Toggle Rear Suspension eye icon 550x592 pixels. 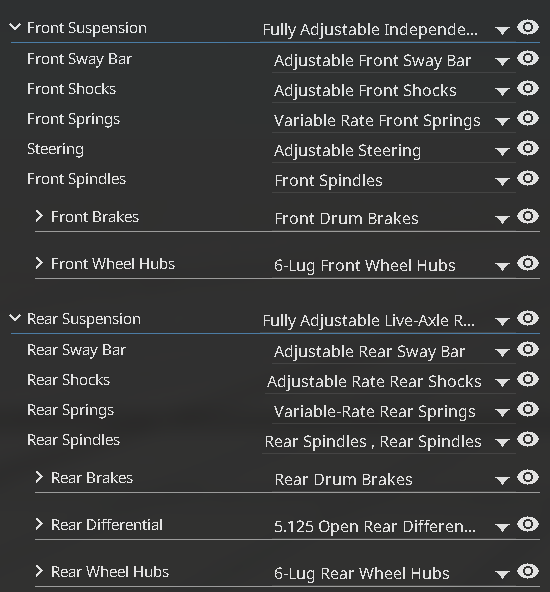(x=528, y=319)
